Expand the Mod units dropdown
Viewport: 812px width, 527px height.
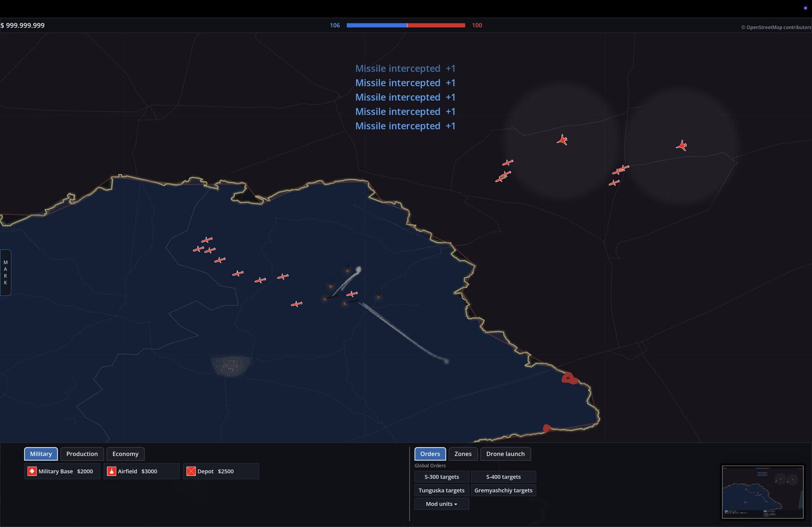coord(442,504)
